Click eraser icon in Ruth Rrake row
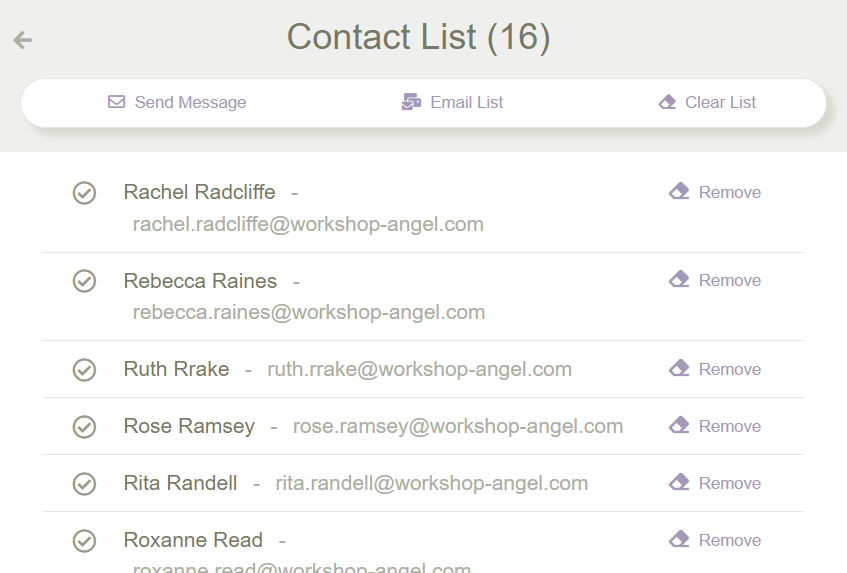The width and height of the screenshot is (847, 573). pos(680,368)
